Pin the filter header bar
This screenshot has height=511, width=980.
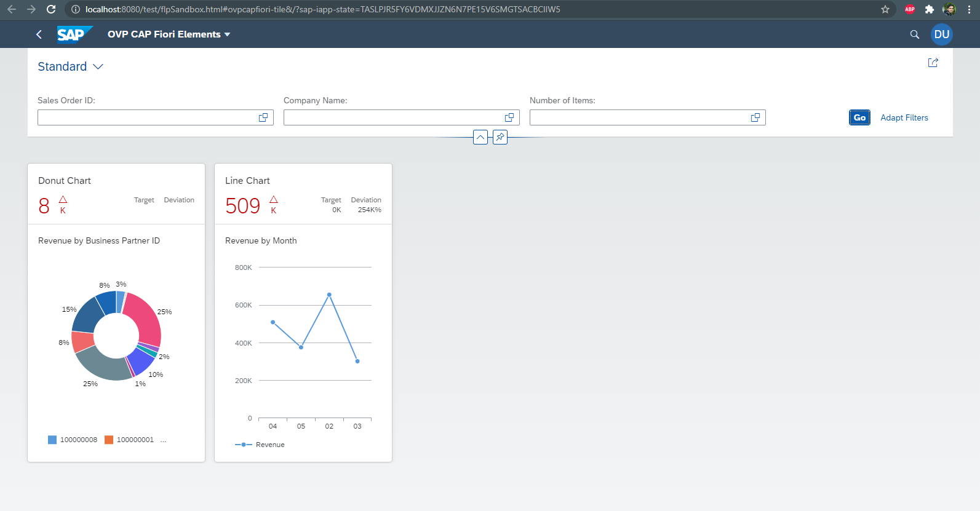(500, 137)
